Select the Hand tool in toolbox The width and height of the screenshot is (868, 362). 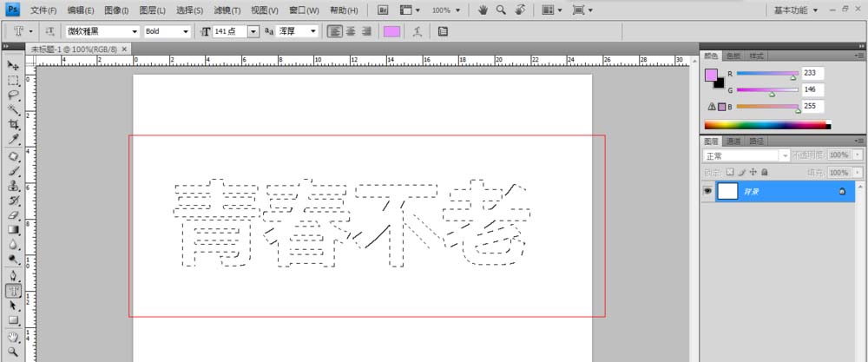14,337
